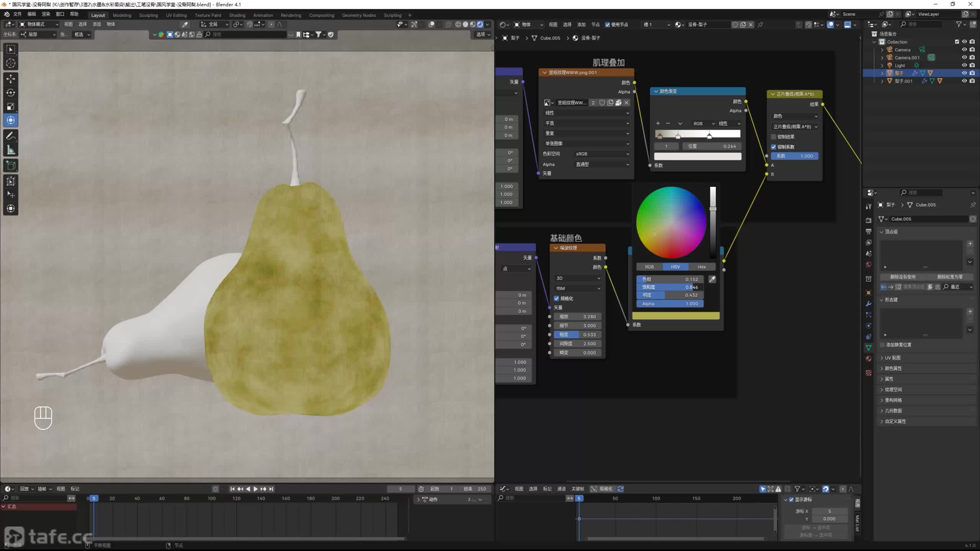
Task: Click the timeline play button
Action: [x=256, y=489]
